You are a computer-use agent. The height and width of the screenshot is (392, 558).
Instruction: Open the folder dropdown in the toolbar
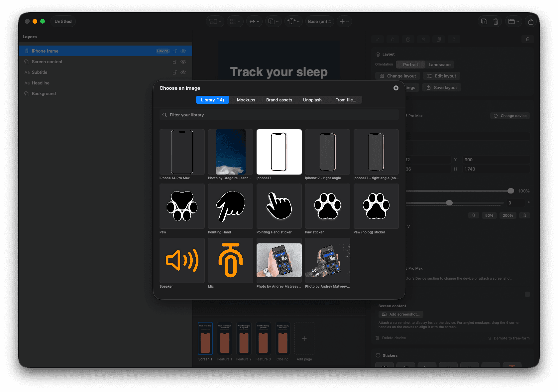513,21
